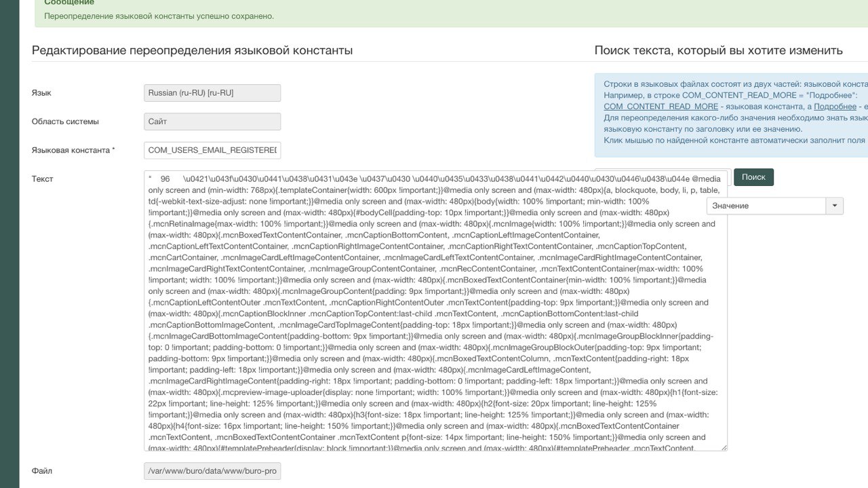
Task: Click the COM_CONTENT_READ_MORE underlined text
Action: 660,107
